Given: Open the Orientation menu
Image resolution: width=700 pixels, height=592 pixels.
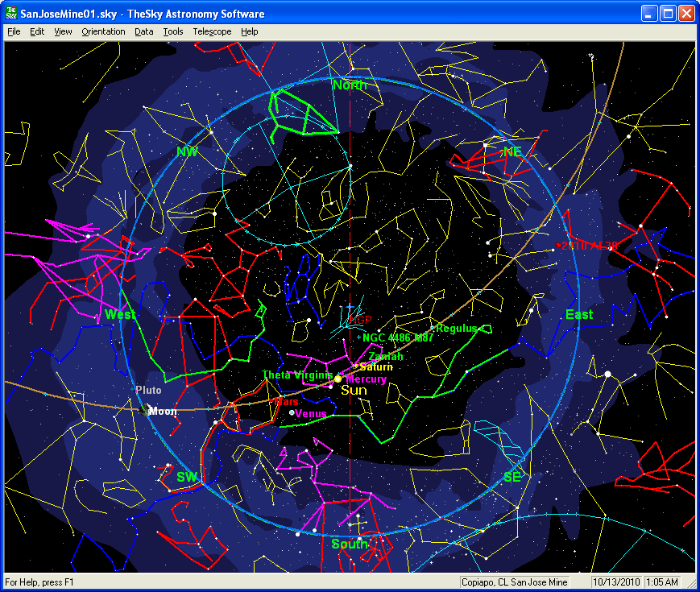Looking at the screenshot, I should [103, 31].
